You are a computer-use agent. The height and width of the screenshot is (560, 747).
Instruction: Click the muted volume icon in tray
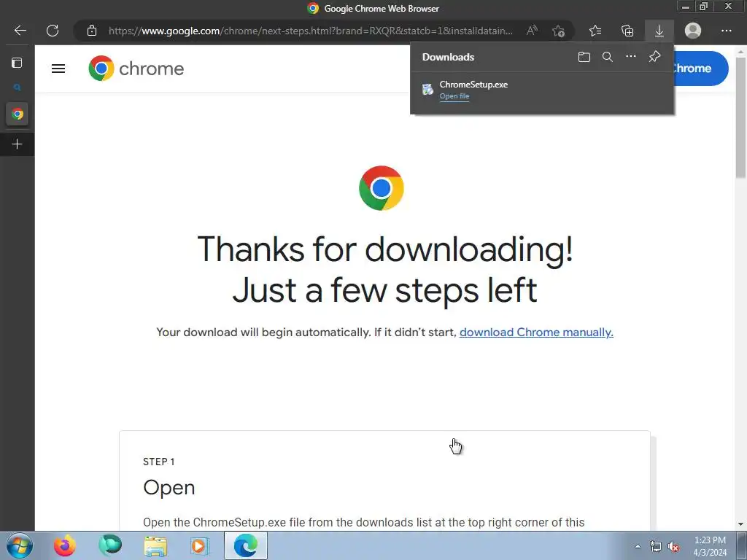click(673, 547)
